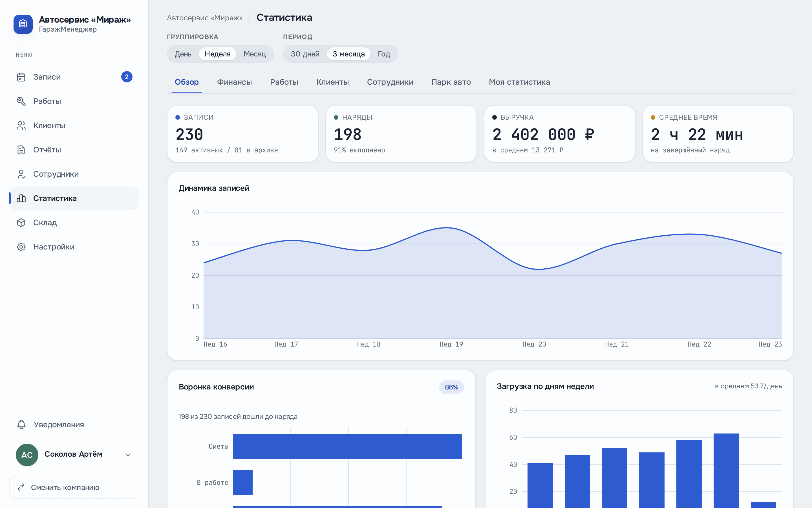Image resolution: width=812 pixels, height=508 pixels.
Task: Click the wrench icon for Работы
Action: [21, 101]
